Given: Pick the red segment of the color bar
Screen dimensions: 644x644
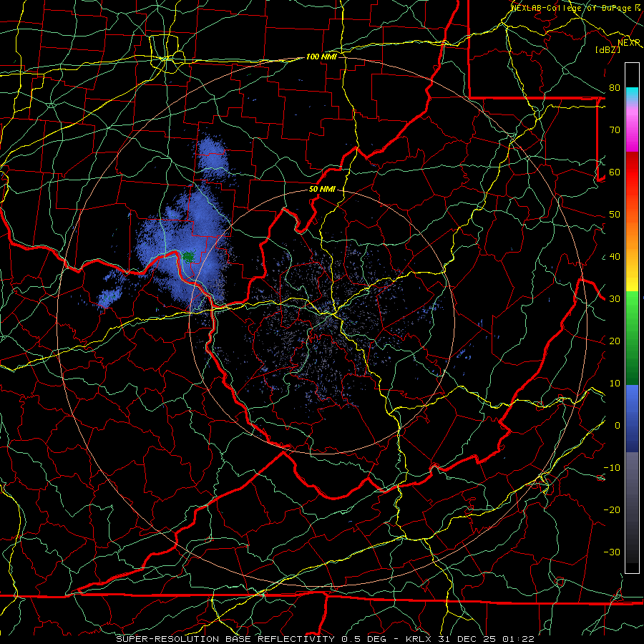Looking at the screenshot, I should 632,172.
